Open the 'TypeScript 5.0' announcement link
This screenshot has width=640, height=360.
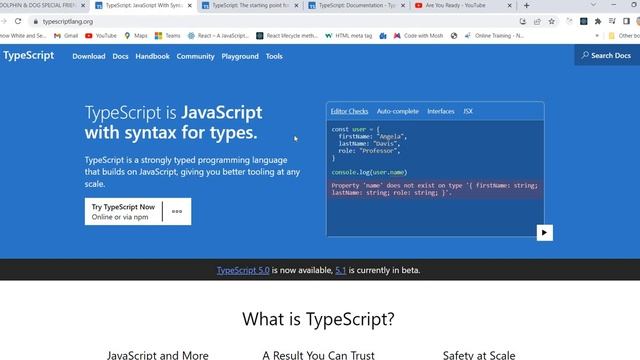[243, 270]
